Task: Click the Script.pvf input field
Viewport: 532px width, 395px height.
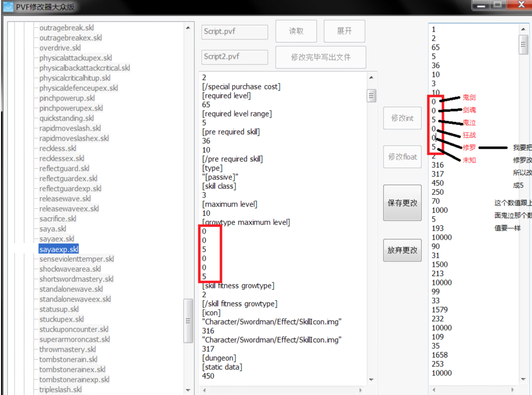Action: pyautogui.click(x=234, y=32)
